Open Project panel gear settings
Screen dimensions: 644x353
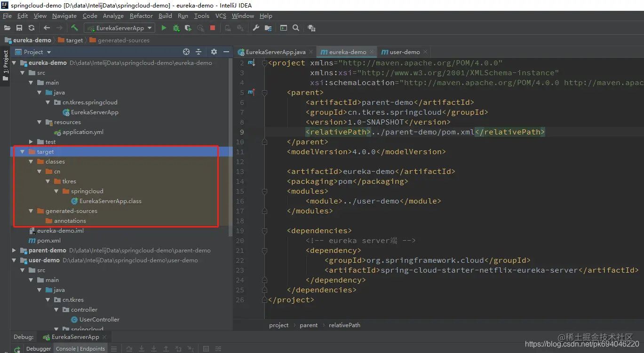(214, 52)
